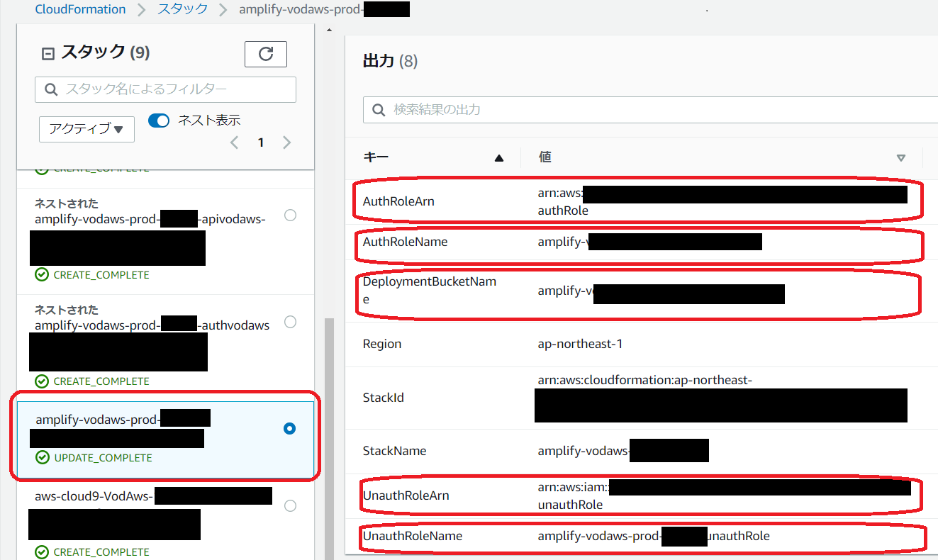The height and width of the screenshot is (560, 938).
Task: Click the UPDATE_COMPLETE status check icon
Action: 43,458
